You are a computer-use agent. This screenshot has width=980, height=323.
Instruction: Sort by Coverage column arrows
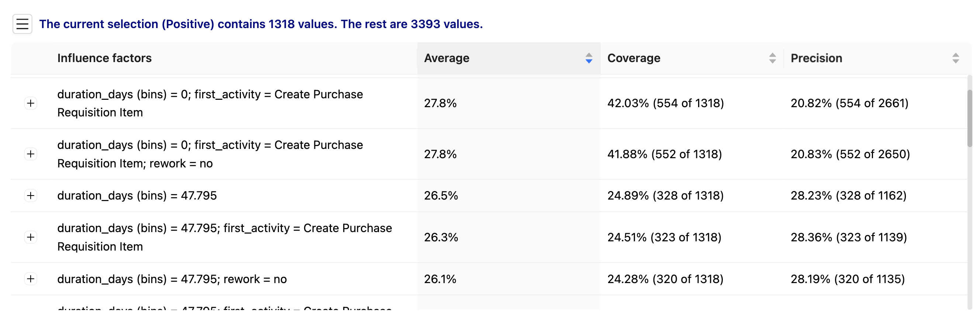pyautogui.click(x=772, y=58)
